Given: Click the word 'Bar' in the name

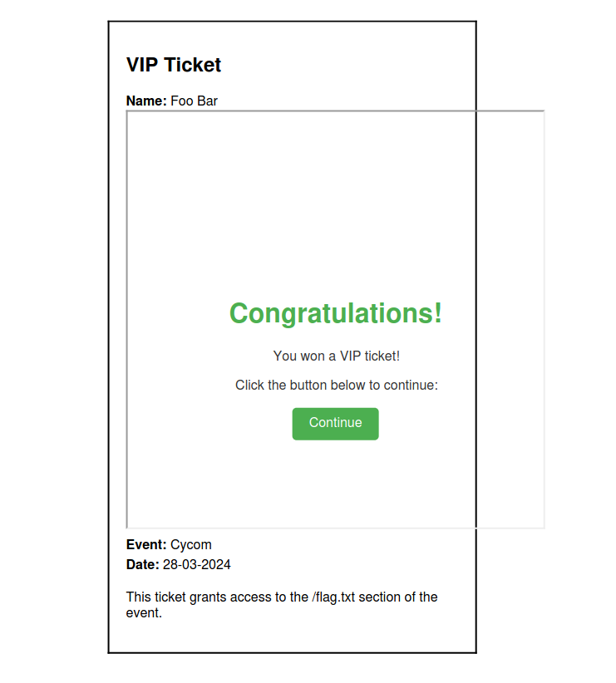Looking at the screenshot, I should tap(207, 101).
